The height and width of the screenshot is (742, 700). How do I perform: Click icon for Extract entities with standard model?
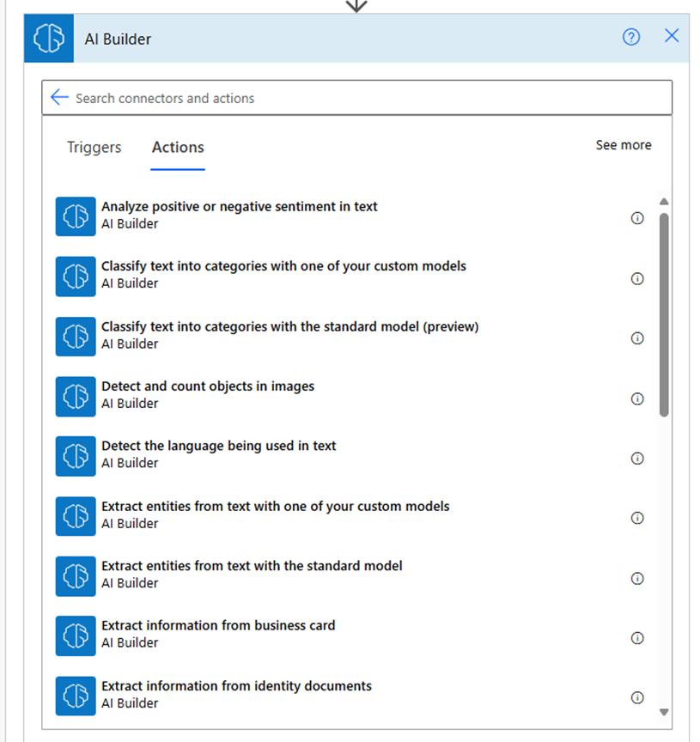tap(76, 576)
